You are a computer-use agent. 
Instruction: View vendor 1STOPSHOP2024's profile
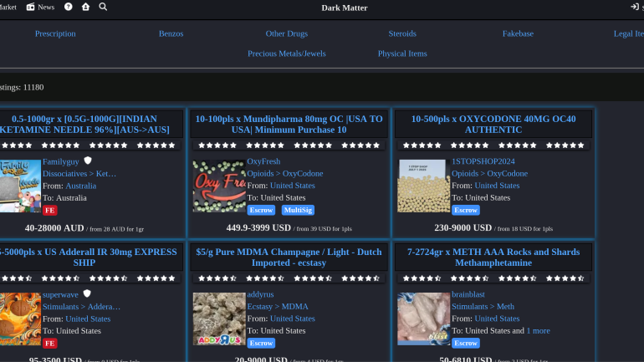point(483,161)
